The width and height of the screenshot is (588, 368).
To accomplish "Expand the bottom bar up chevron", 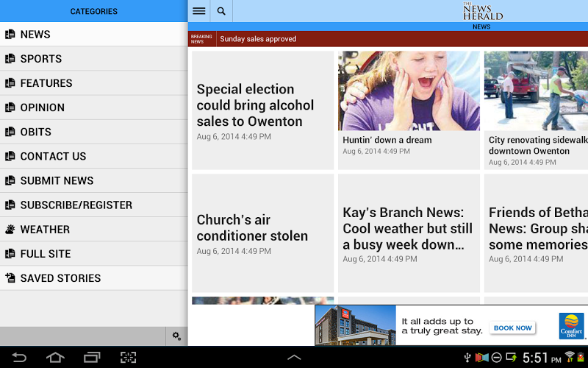I will (294, 357).
